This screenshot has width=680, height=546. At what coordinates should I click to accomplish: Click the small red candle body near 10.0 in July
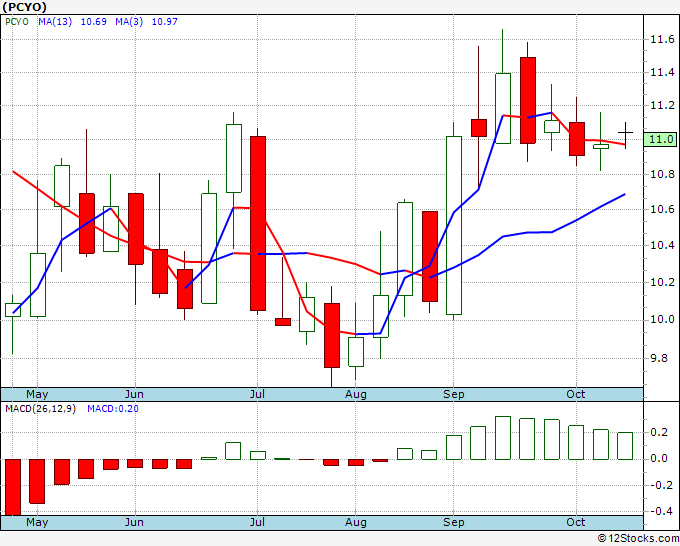click(x=283, y=322)
